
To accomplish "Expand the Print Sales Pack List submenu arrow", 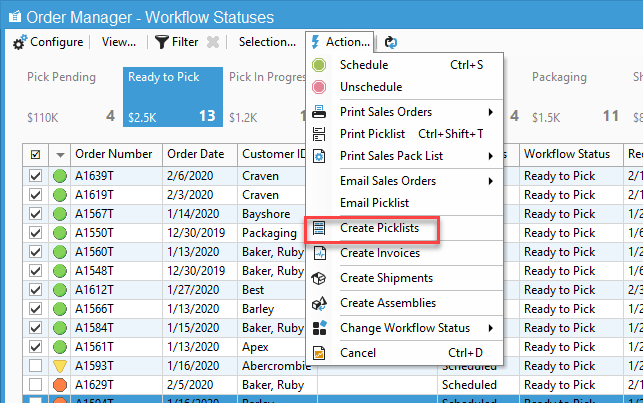I will click(490, 156).
